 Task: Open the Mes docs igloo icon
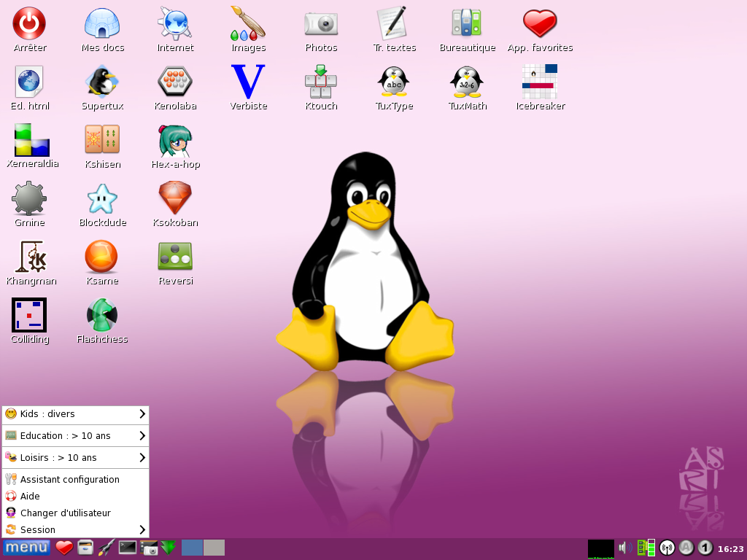tap(102, 23)
